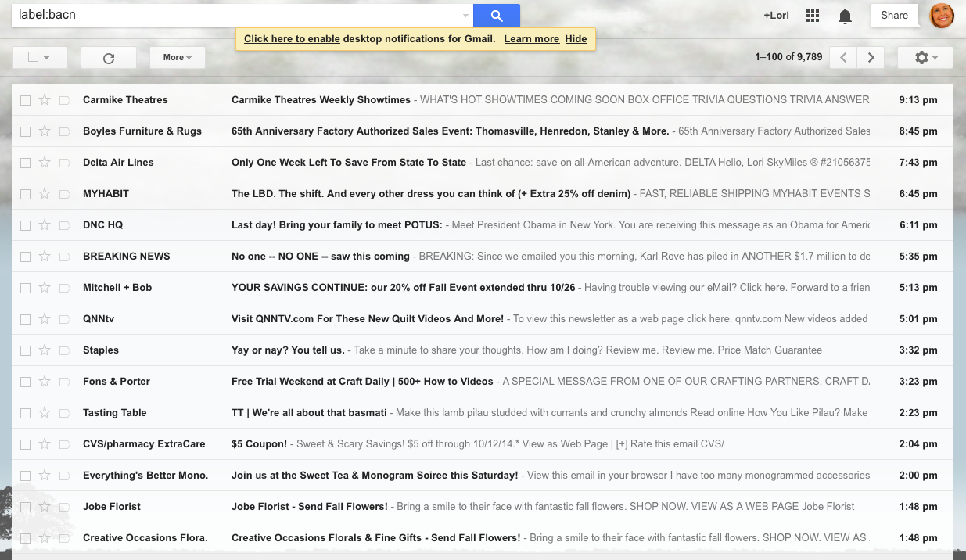
Task: Star the QNNtv email
Action: coord(45,318)
